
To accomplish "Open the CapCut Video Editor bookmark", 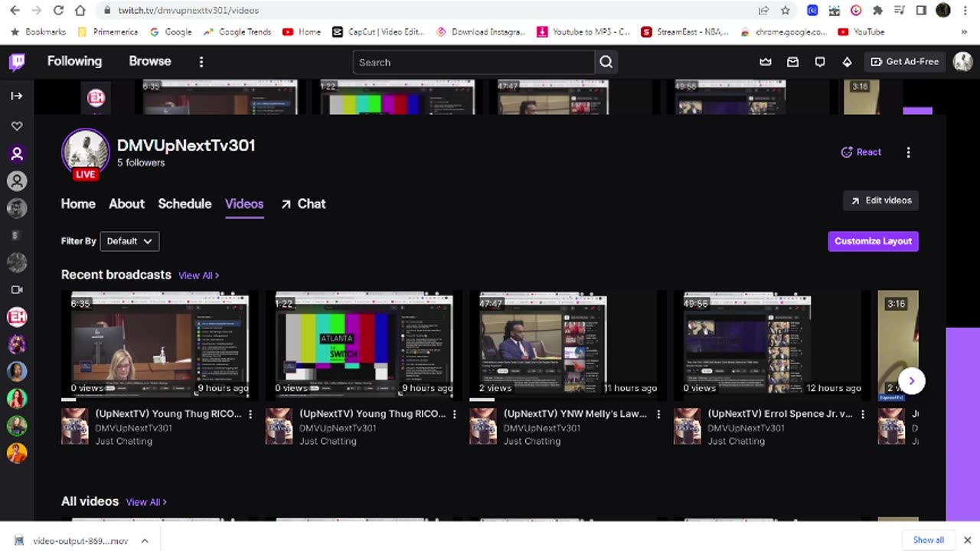I will 378,32.
